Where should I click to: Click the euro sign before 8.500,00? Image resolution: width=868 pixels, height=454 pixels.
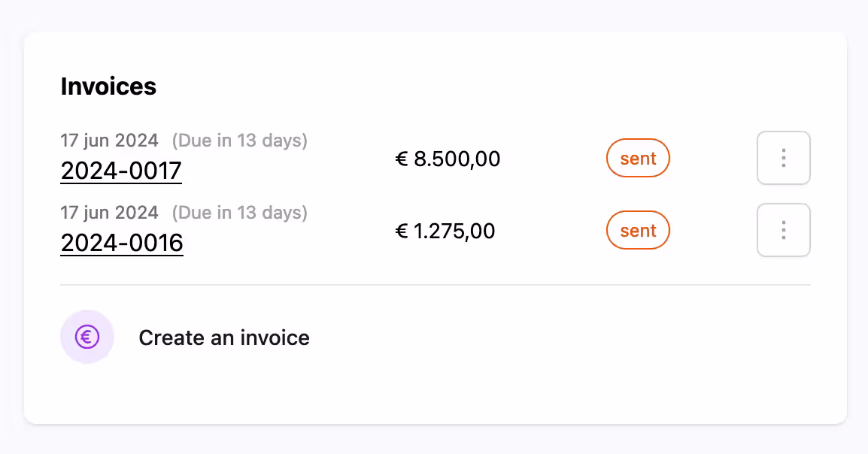(401, 159)
